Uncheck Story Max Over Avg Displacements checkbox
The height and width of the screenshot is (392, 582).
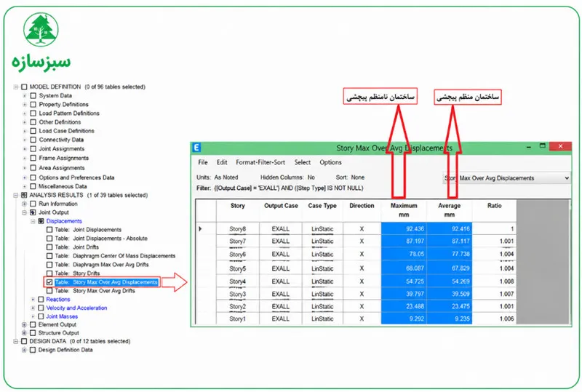click(49, 282)
